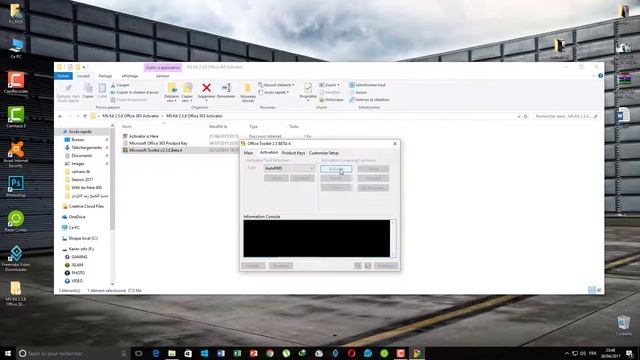Click Explorer back navigation arrow
The width and height of the screenshot is (640, 360).
(x=60, y=116)
